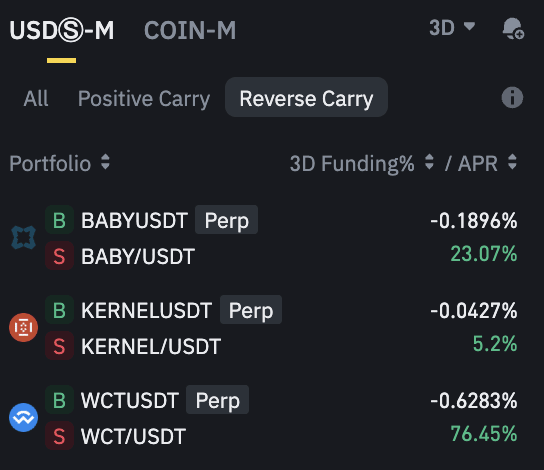Image resolution: width=544 pixels, height=470 pixels.
Task: Open the 3D period dropdown
Action: pos(452,27)
